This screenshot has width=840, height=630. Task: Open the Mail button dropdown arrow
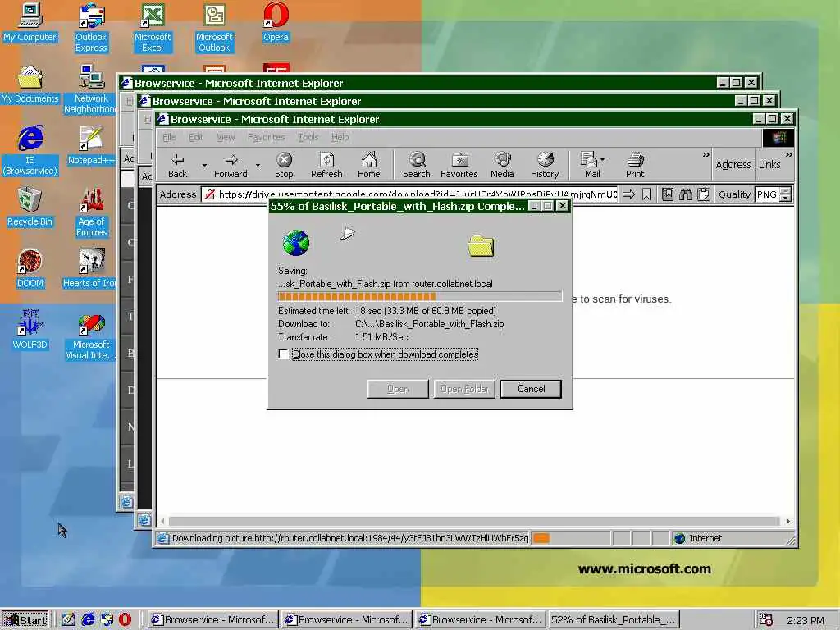603,159
